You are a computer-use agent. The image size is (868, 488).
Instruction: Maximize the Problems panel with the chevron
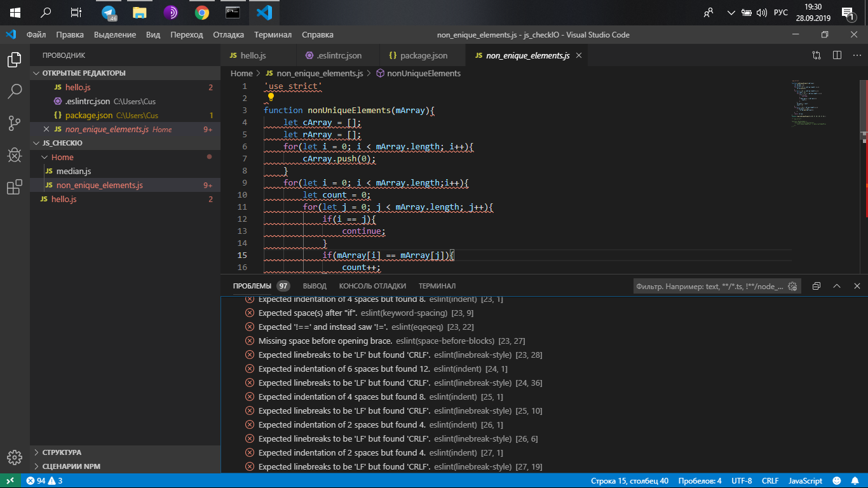click(x=837, y=286)
